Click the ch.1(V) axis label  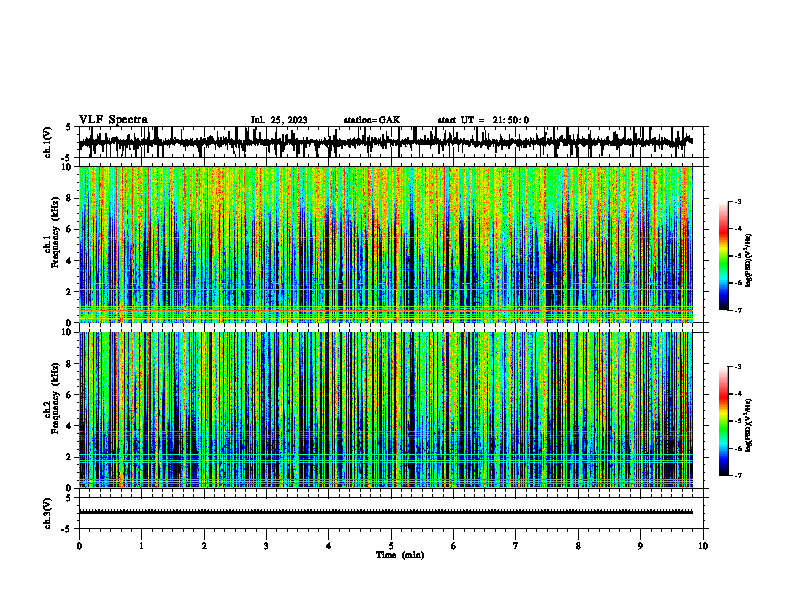point(47,142)
